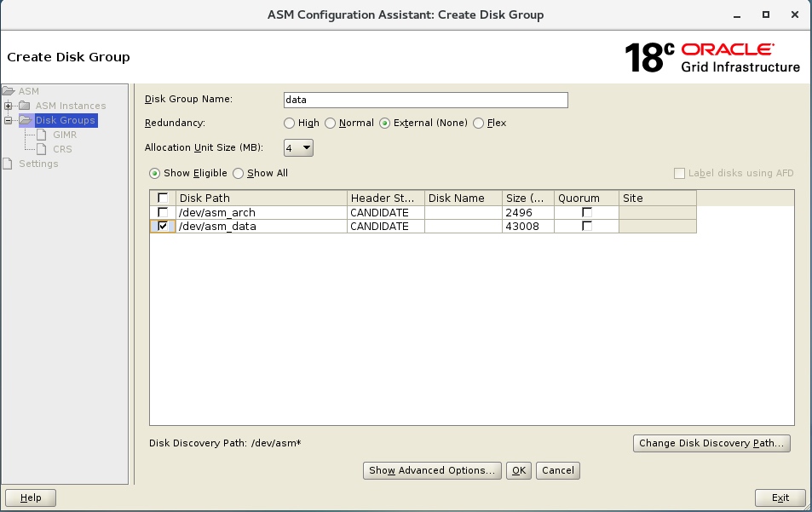Click the ASM root node icon
Viewport: 812px width, 512px height.
[9, 90]
